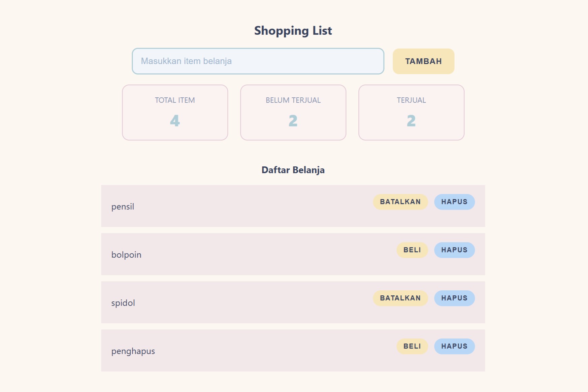This screenshot has height=392, width=588.
Task: Click the number 4 under TOTAL ITEM
Action: coord(175,121)
